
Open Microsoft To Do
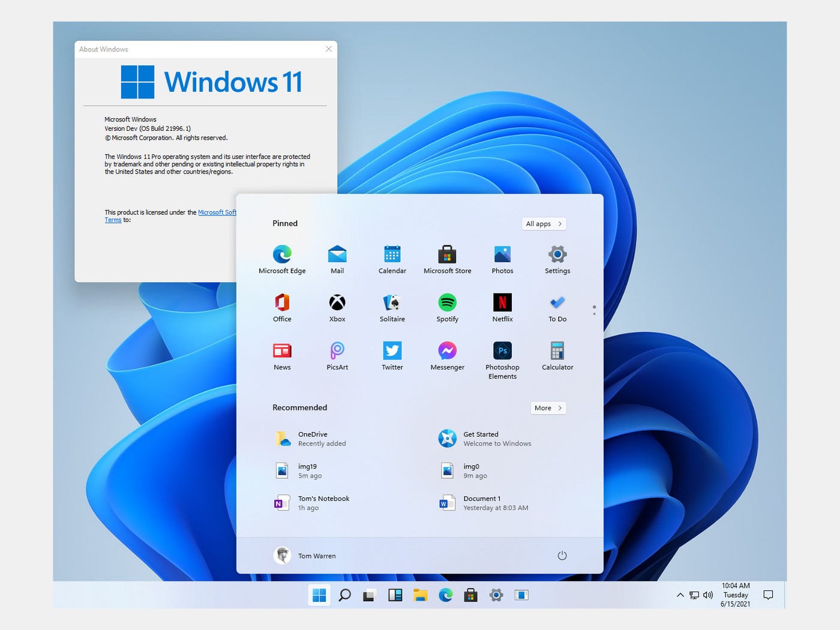coord(557,303)
